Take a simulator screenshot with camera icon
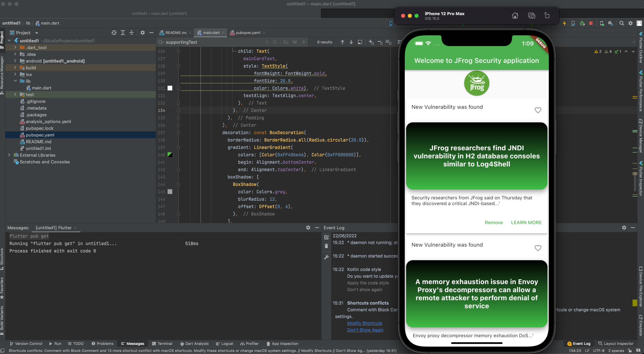The width and height of the screenshot is (644, 354). point(531,16)
